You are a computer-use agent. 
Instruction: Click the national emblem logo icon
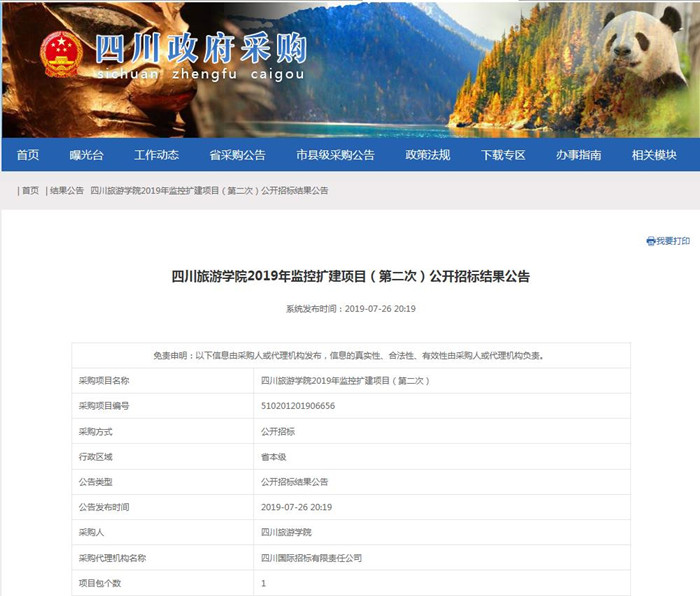[x=61, y=54]
